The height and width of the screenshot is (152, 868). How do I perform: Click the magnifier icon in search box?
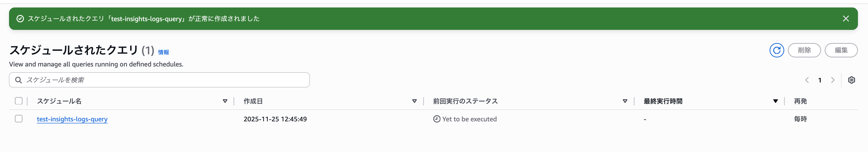(19, 80)
